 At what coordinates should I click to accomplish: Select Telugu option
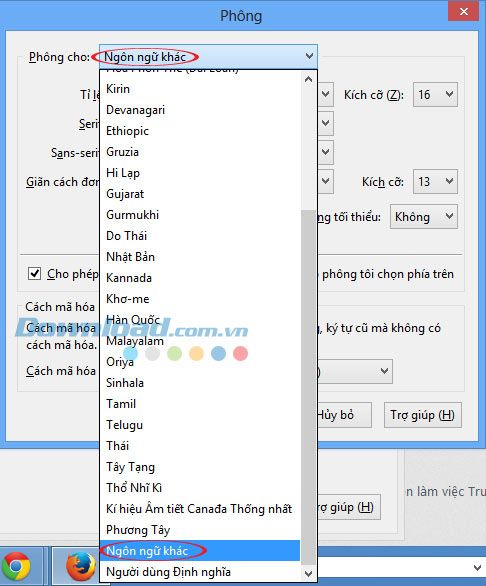200,425
